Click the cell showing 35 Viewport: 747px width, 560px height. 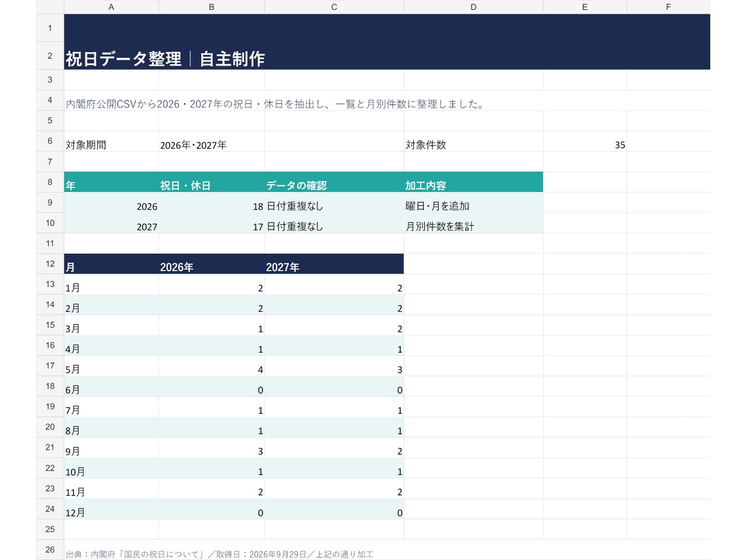585,141
